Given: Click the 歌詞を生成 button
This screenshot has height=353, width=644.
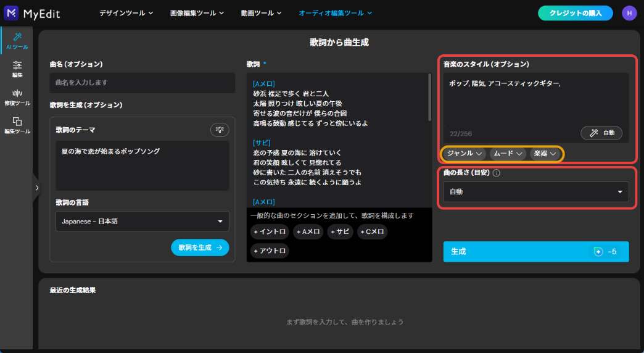Looking at the screenshot, I should (x=200, y=247).
